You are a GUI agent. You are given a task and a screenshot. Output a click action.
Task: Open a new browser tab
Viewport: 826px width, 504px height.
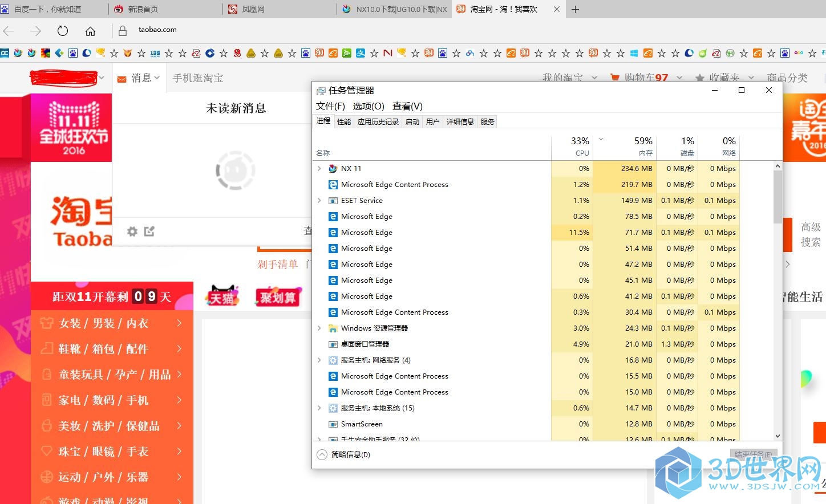(x=576, y=9)
